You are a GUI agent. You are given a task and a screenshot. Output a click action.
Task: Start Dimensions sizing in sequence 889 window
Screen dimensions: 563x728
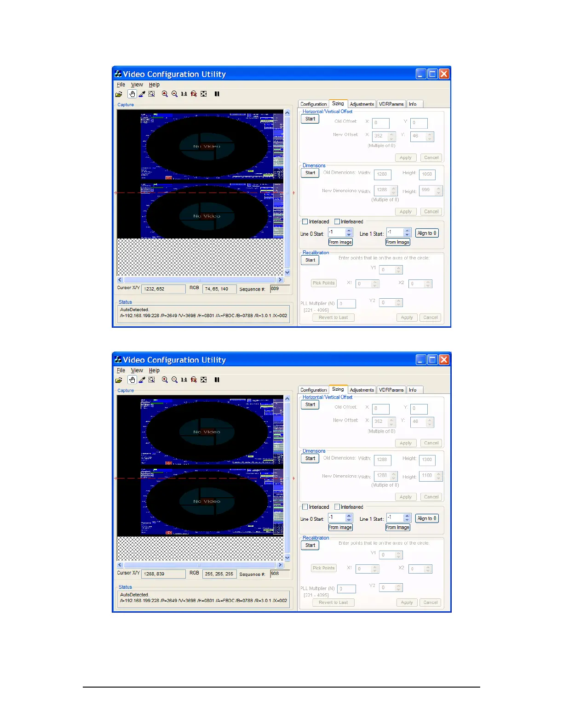click(x=310, y=173)
